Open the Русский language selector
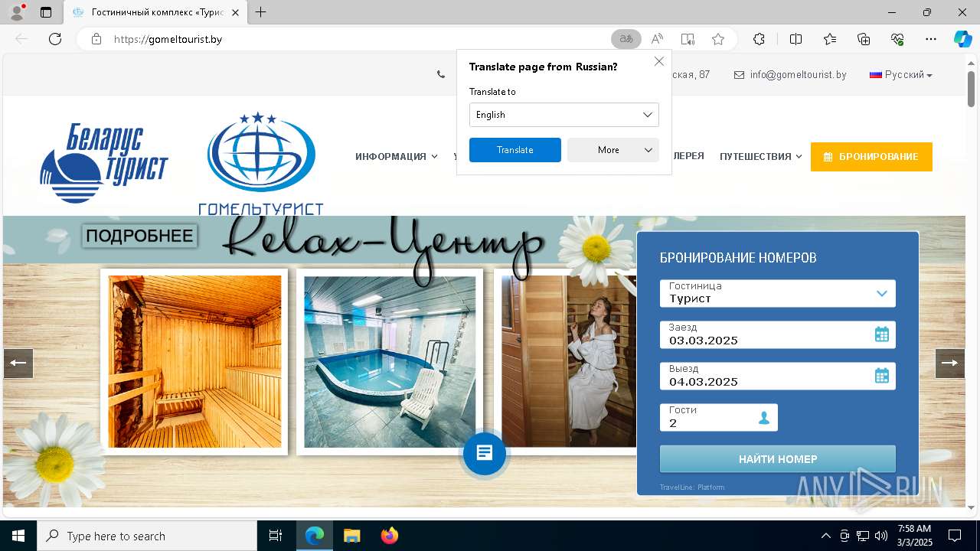 coord(901,75)
